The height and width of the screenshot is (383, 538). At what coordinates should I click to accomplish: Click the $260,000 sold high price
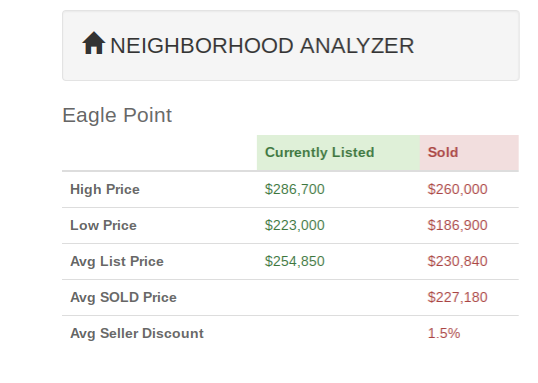(457, 189)
